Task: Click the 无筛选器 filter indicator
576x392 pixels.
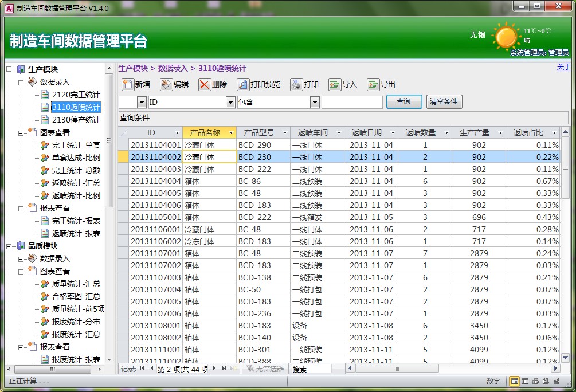Action: (x=265, y=369)
